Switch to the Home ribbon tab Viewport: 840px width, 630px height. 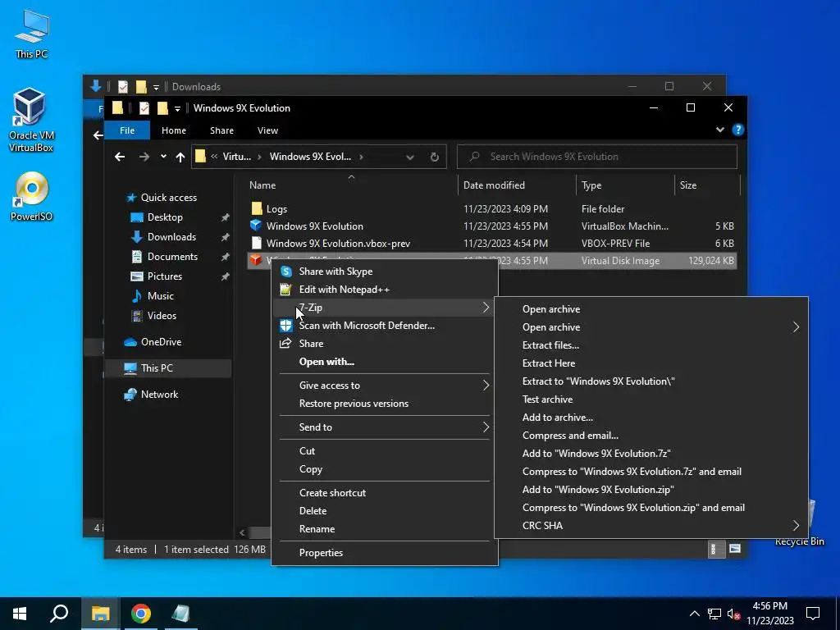(174, 130)
